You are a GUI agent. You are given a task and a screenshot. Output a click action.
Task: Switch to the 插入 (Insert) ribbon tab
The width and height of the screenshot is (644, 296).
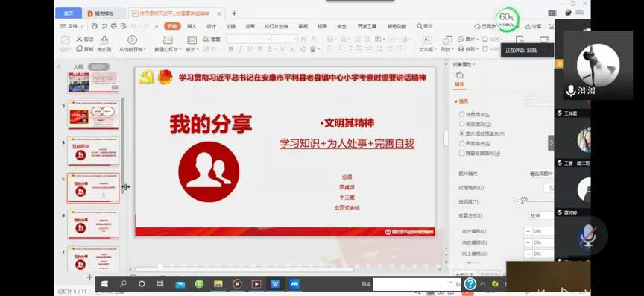click(192, 26)
